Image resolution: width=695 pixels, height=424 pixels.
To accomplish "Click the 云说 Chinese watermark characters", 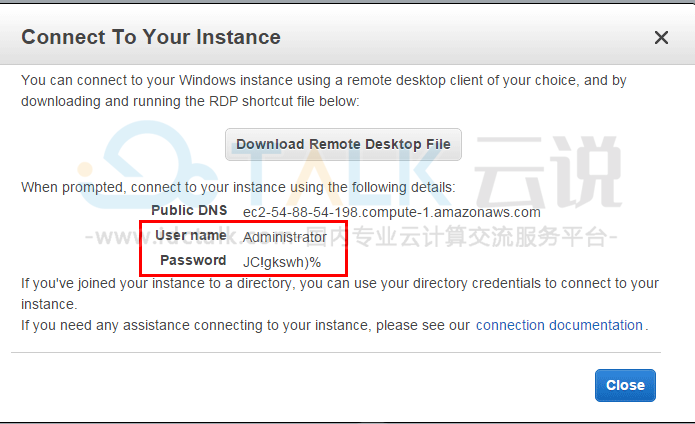I will (x=548, y=172).
